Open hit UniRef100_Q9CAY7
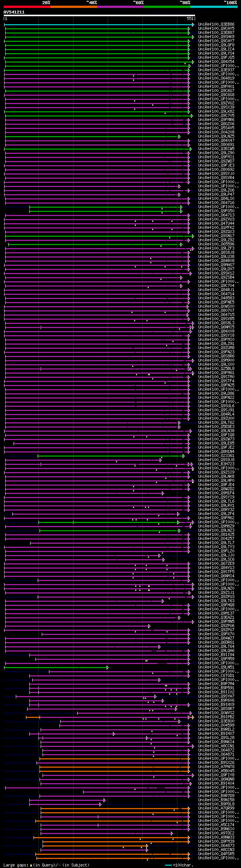 tap(216, 41)
